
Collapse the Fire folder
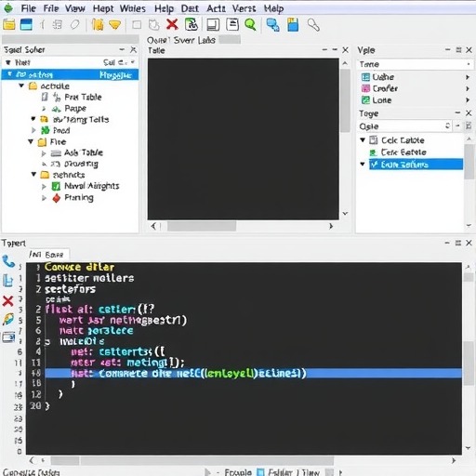[31, 141]
